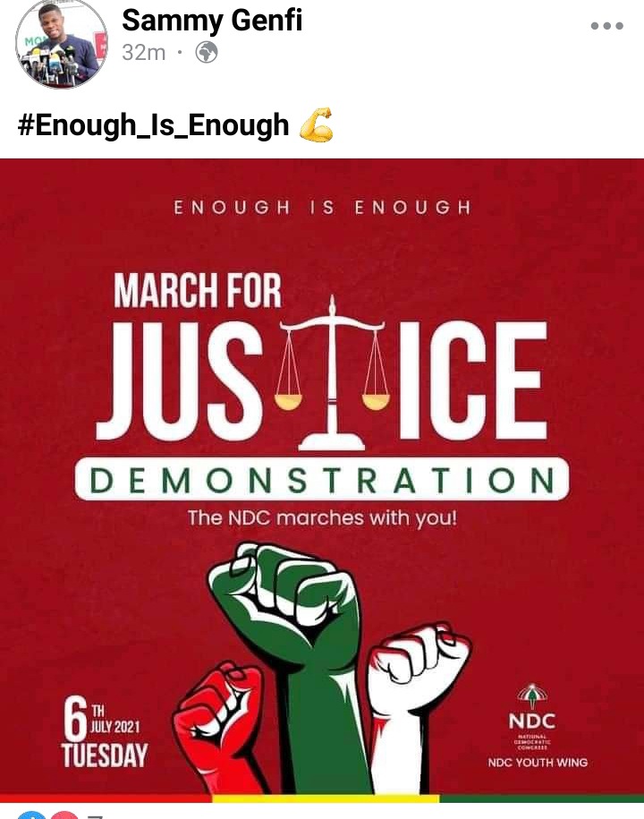Open Sammy Genfi's profile picture
This screenshot has height=819, width=644.
coord(62,43)
